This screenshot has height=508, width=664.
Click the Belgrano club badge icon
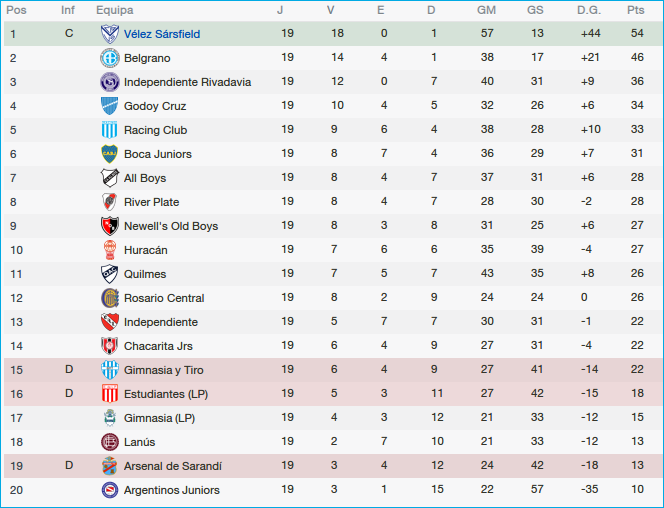110,58
